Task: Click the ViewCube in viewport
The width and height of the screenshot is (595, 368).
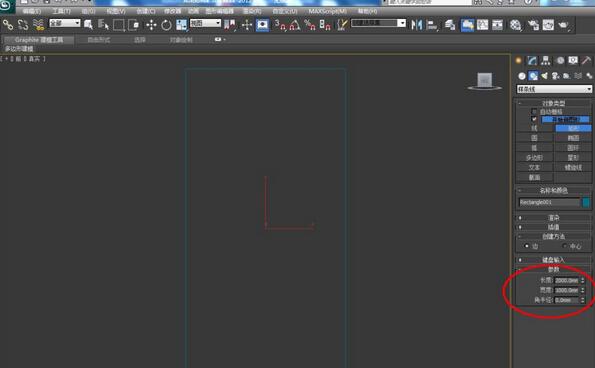Action: (x=485, y=81)
